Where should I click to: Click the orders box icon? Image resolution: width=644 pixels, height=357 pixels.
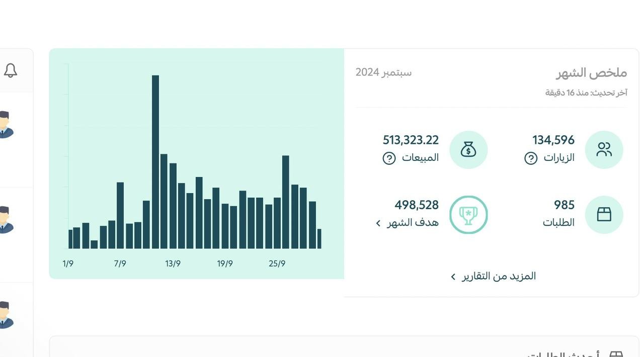click(604, 215)
